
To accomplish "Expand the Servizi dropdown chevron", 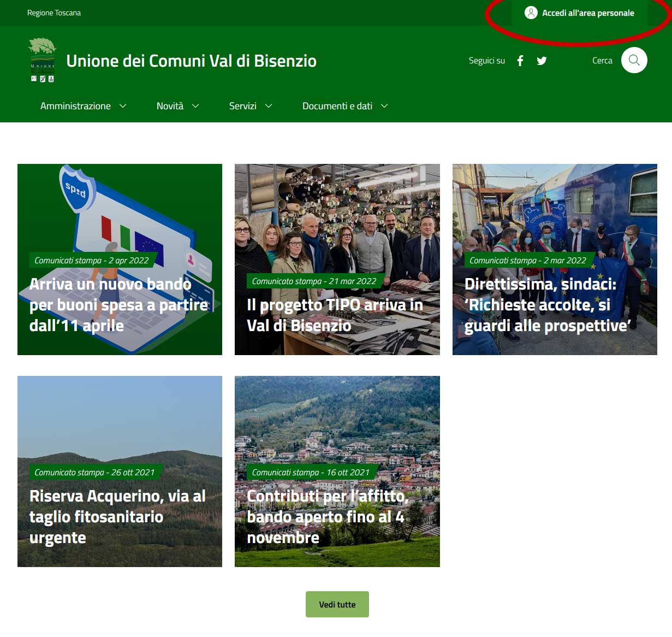I will (x=269, y=106).
